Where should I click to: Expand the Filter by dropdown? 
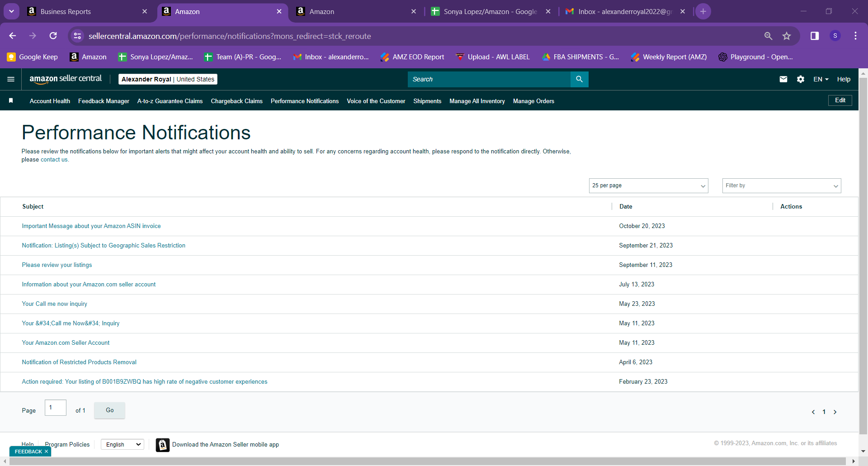coord(782,185)
